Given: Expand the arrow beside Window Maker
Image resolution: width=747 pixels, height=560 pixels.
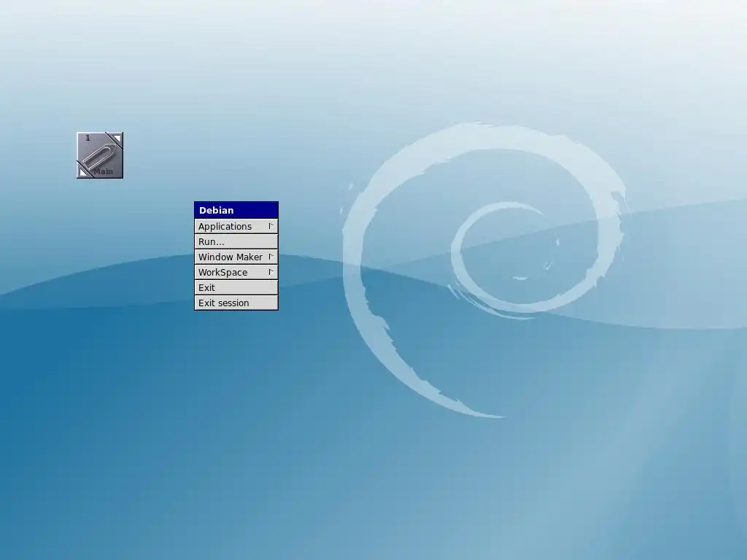Looking at the screenshot, I should tap(271, 257).
